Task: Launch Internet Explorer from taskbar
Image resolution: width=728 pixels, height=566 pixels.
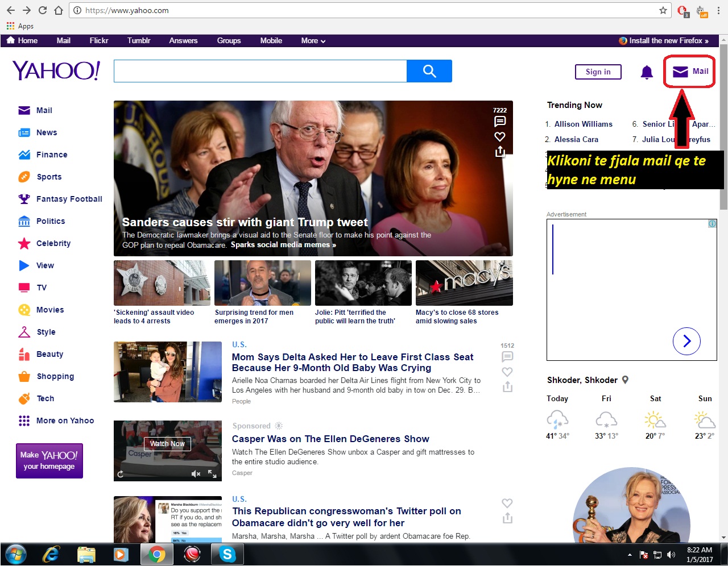Action: [x=51, y=554]
